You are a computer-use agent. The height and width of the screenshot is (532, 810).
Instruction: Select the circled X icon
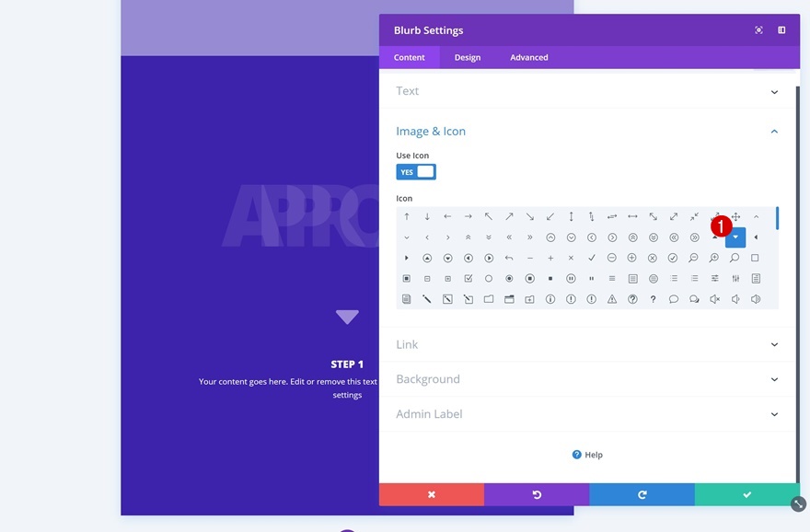[x=653, y=258]
